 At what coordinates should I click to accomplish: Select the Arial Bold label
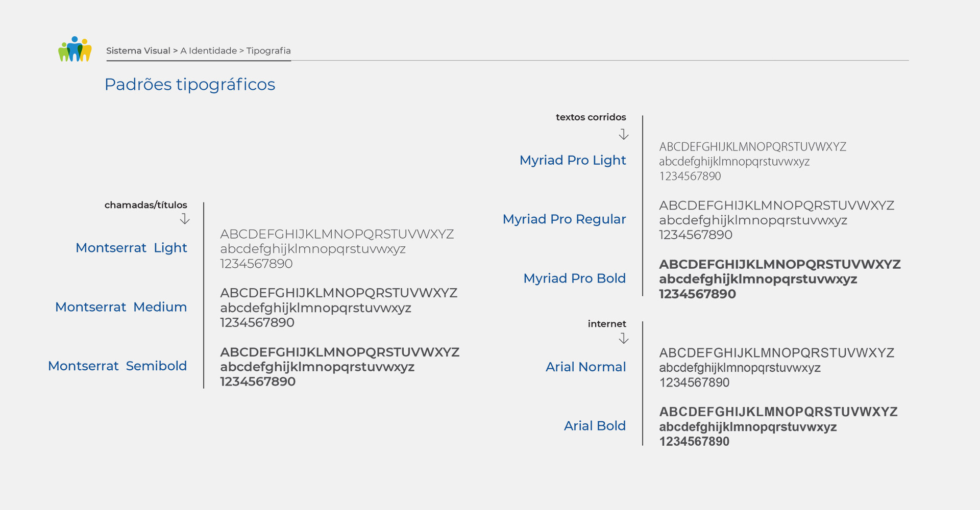(x=595, y=426)
